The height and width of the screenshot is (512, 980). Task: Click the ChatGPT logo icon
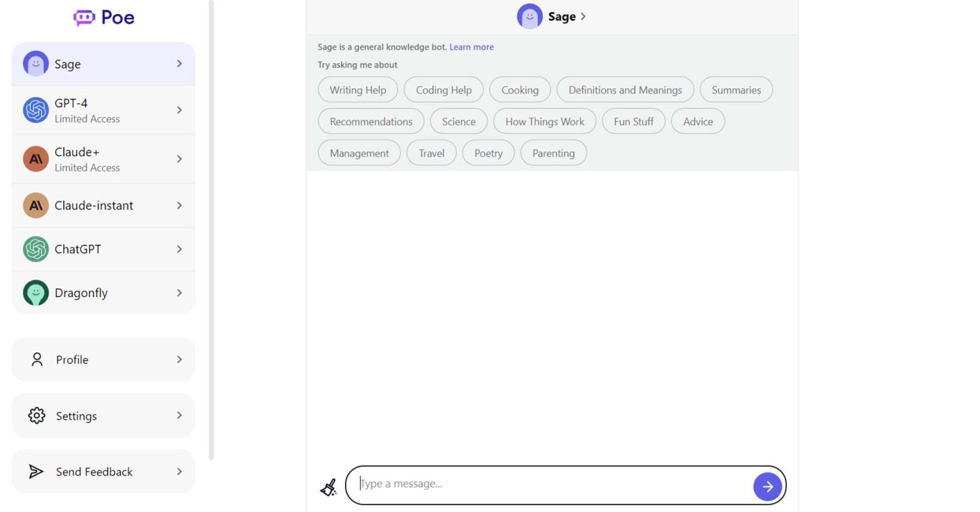coord(36,249)
